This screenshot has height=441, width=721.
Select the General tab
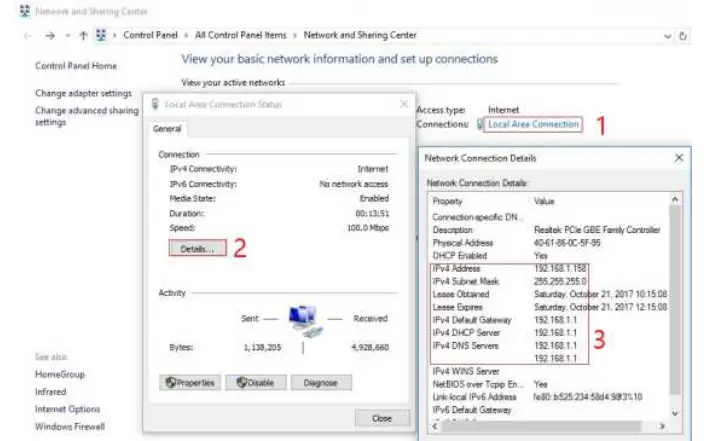point(167,129)
